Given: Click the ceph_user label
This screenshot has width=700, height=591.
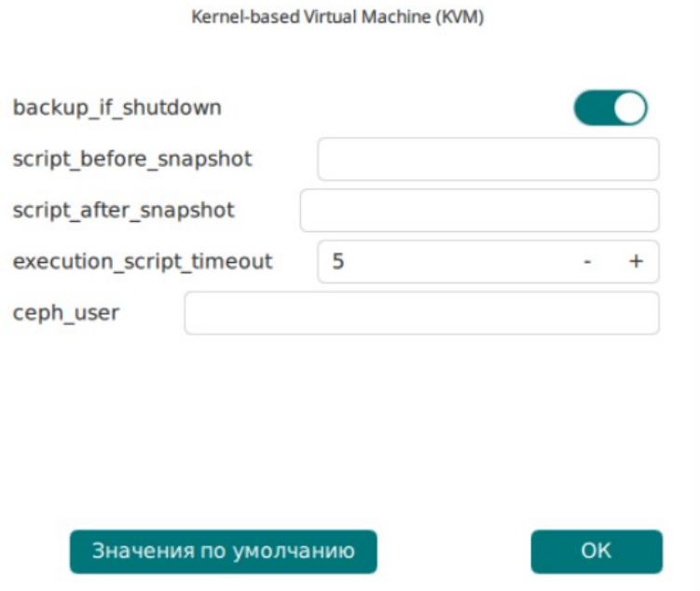Looking at the screenshot, I should pos(65,313).
